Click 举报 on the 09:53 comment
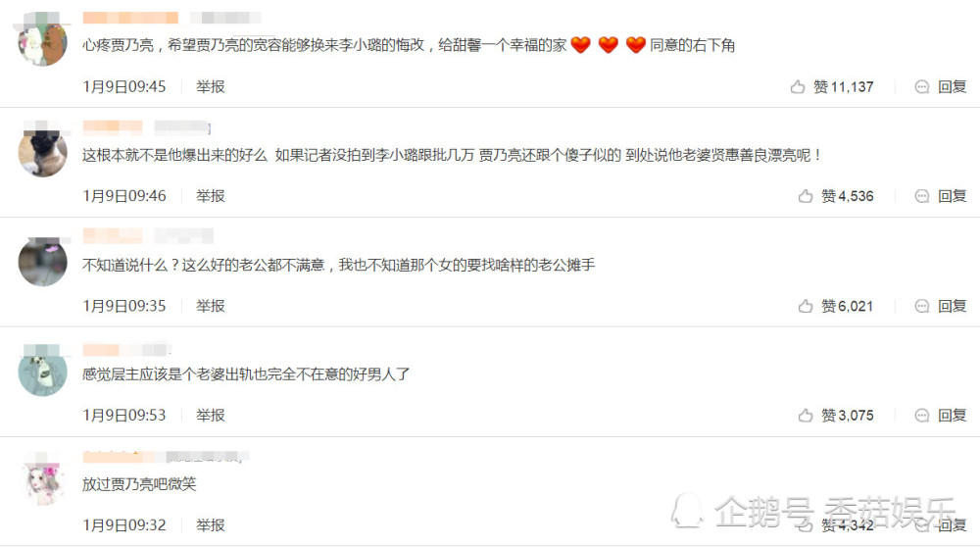The height and width of the screenshot is (547, 980). pyautogui.click(x=211, y=415)
